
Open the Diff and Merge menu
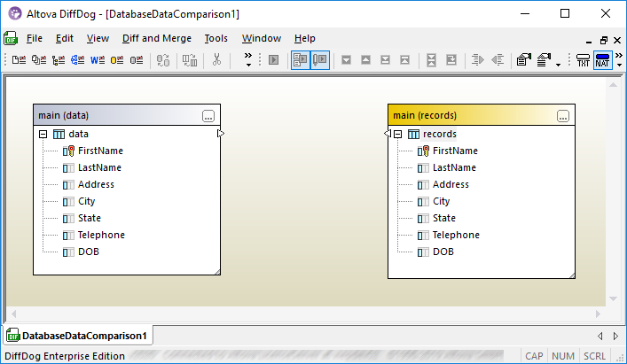point(156,38)
